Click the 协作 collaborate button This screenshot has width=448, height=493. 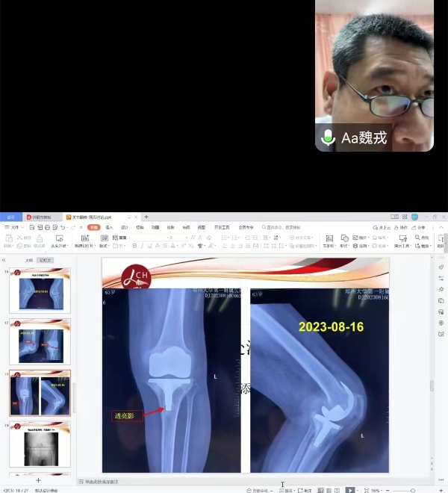tap(402, 227)
